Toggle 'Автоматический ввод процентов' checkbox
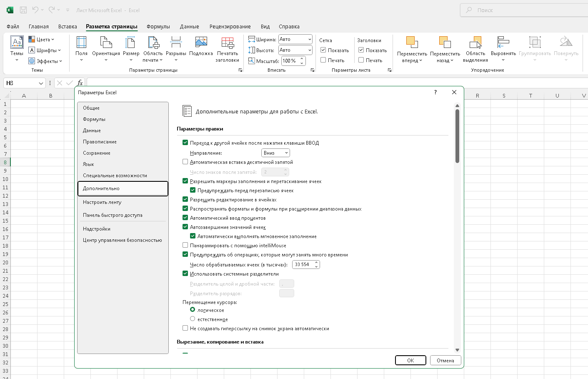 185,218
